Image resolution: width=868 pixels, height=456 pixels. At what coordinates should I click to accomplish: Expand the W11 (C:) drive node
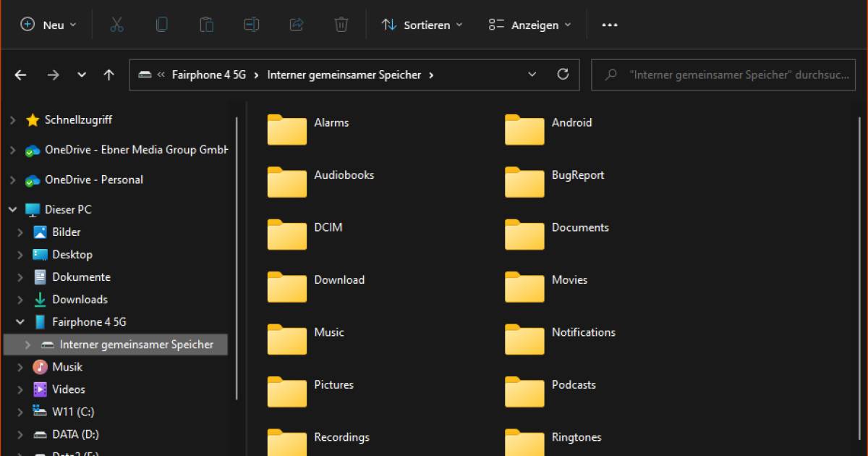[20, 412]
